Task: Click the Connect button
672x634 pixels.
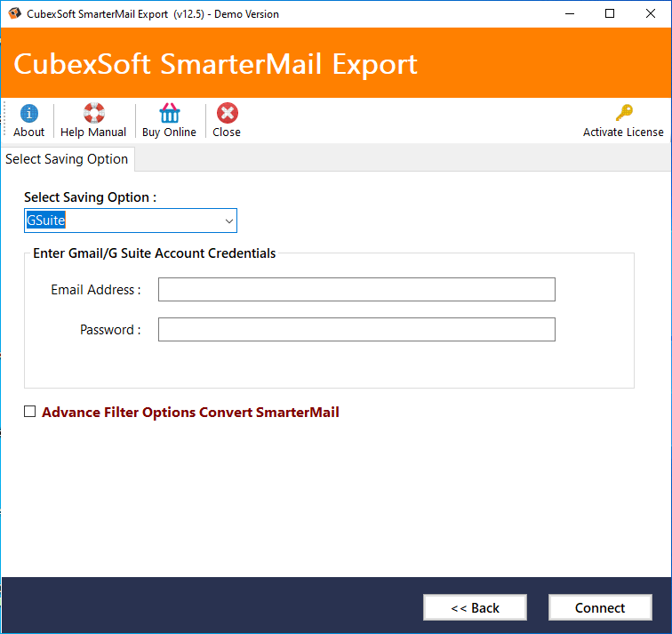Action: 600,607
